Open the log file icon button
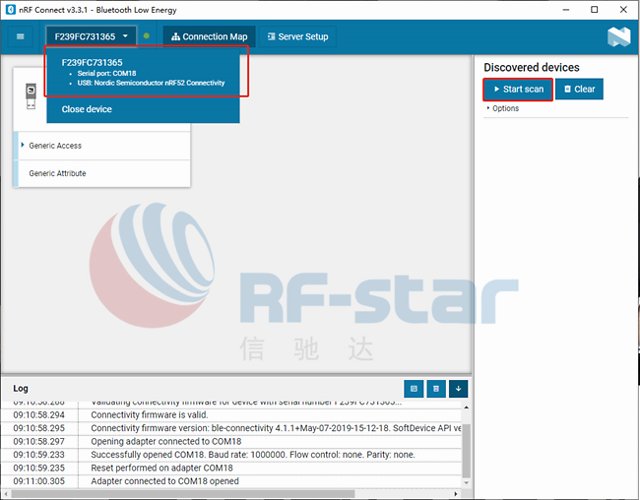This screenshot has width=640, height=500. (x=413, y=389)
